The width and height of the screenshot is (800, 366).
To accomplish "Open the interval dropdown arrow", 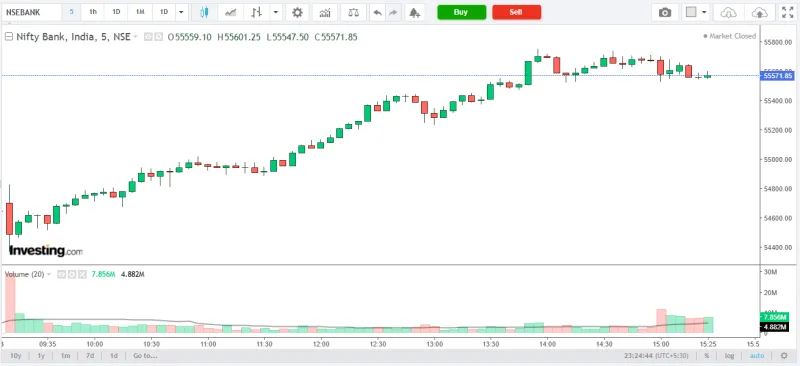I will [182, 12].
